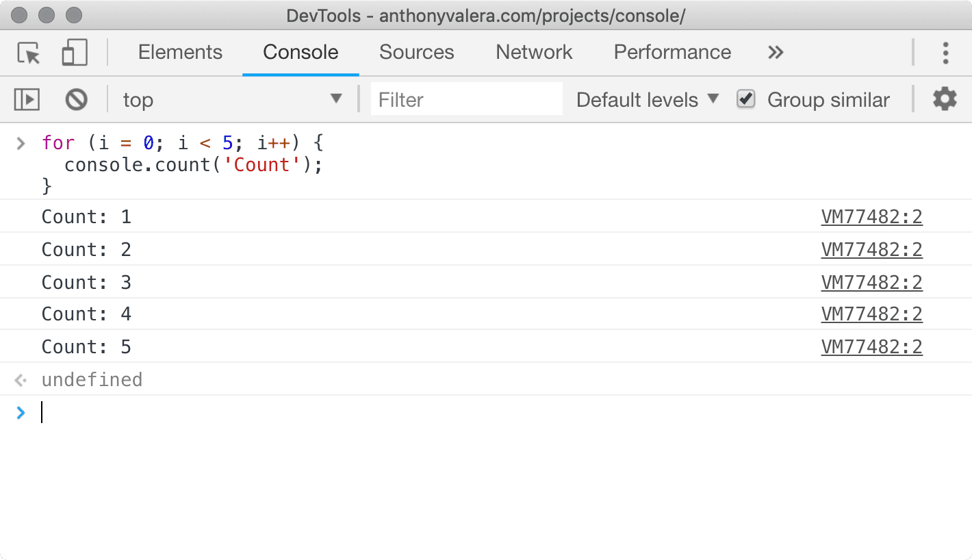Follow the VM77482:2 link for Count: 1
Image resolution: width=972 pixels, height=560 pixels.
[x=871, y=216]
